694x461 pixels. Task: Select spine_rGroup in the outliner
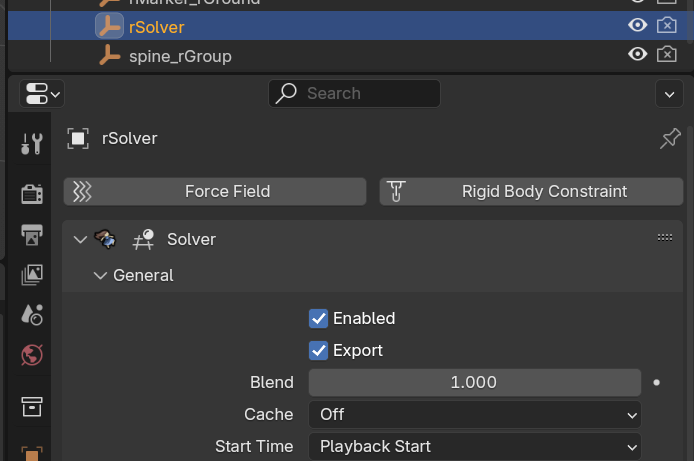coord(180,56)
